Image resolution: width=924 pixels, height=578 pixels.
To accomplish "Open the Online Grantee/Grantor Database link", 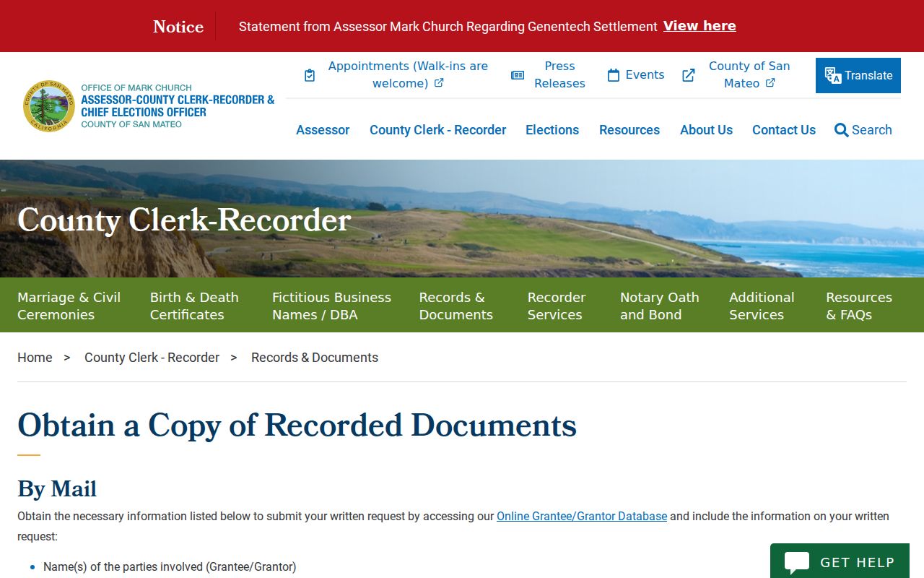I will click(x=582, y=517).
